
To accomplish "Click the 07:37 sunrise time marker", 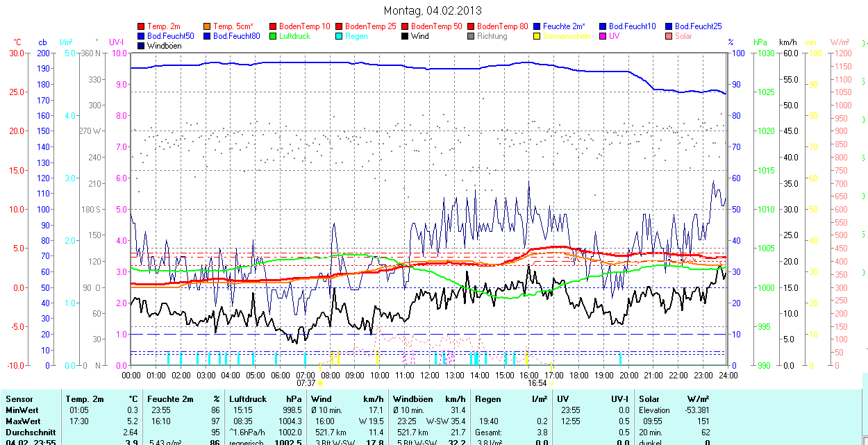I will (x=306, y=383).
